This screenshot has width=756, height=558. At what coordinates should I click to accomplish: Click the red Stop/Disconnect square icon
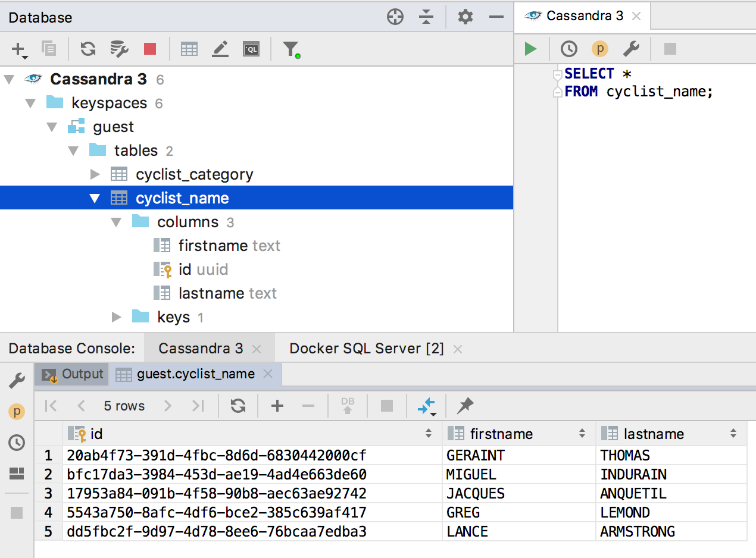pos(150,49)
